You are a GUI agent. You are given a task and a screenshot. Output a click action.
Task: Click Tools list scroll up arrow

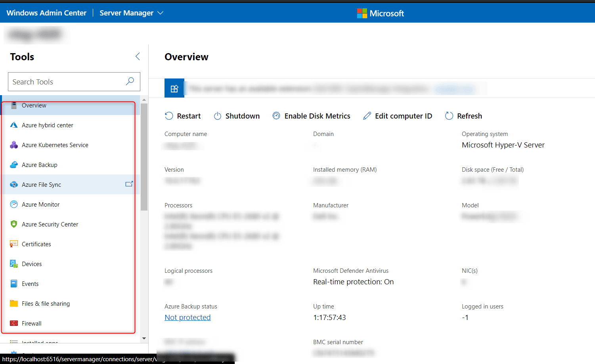[144, 100]
